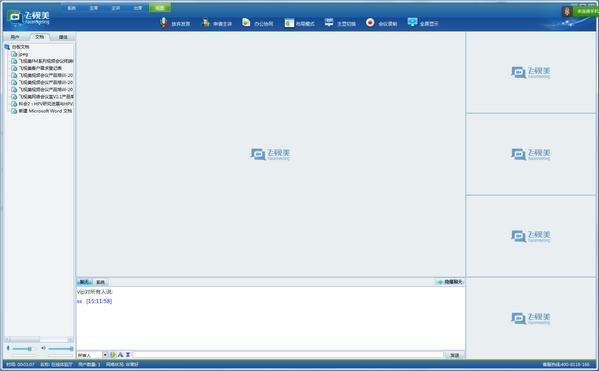Click the file icon beside 科会2 HPV document
Viewport: 599px width, 371px height.
click(x=14, y=104)
